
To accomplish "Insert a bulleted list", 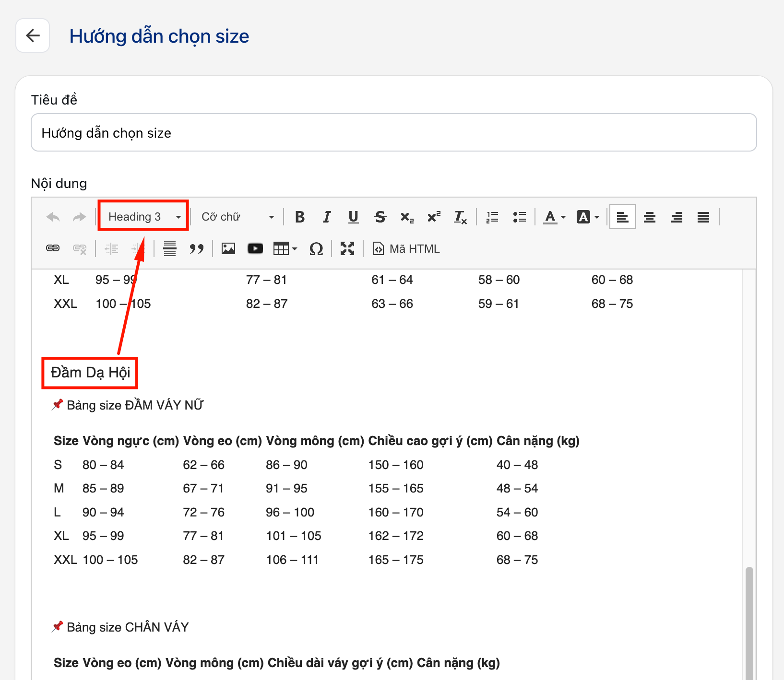I will pyautogui.click(x=519, y=217).
